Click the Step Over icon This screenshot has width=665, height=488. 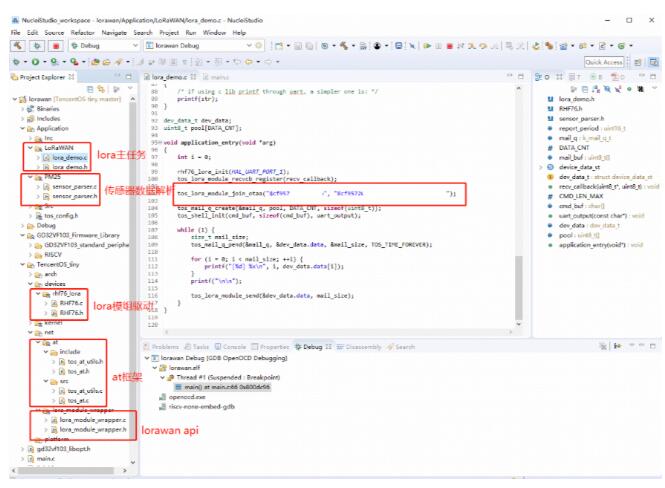[x=483, y=46]
